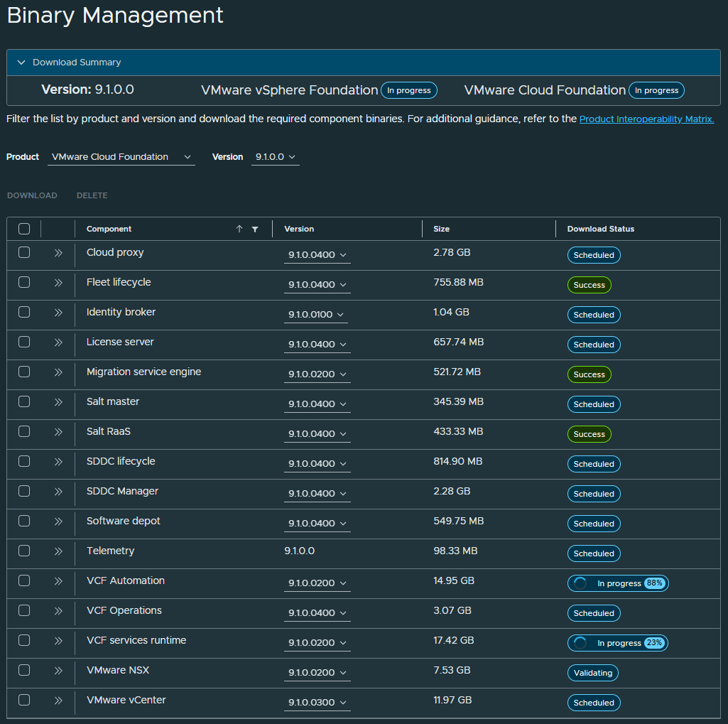
Task: Click the Version column header
Action: (x=299, y=229)
